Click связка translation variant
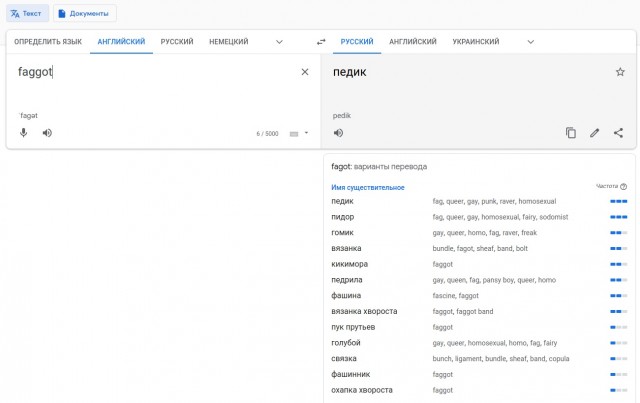This screenshot has height=403, width=640. (344, 358)
